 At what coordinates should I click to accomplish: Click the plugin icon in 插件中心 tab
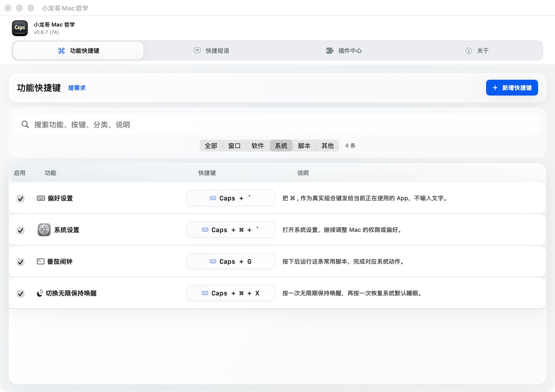tap(330, 51)
